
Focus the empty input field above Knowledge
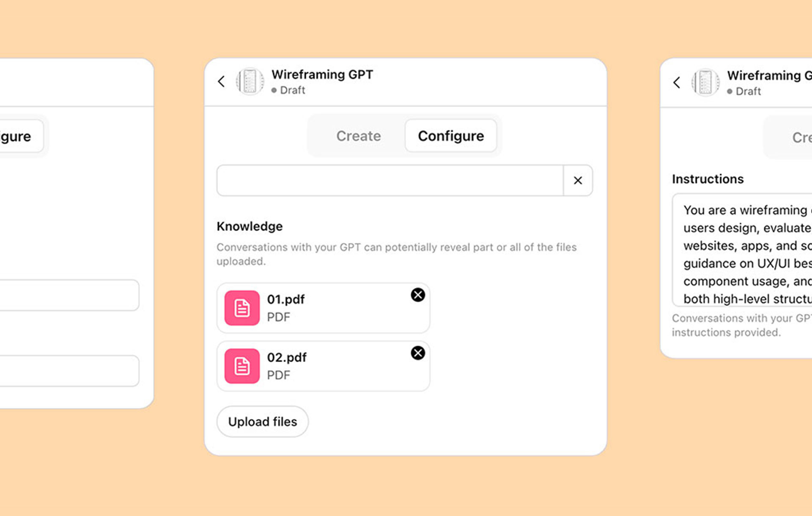(390, 181)
